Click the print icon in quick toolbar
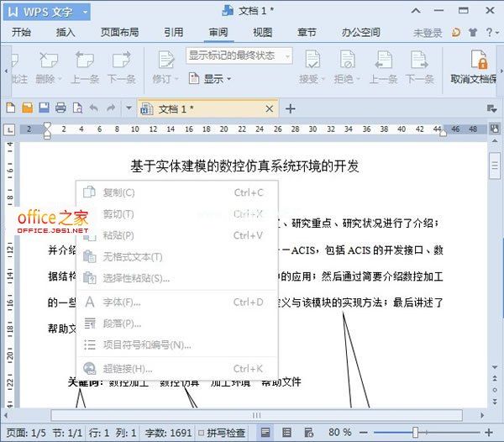This screenshot has height=442, width=504. pyautogui.click(x=60, y=108)
